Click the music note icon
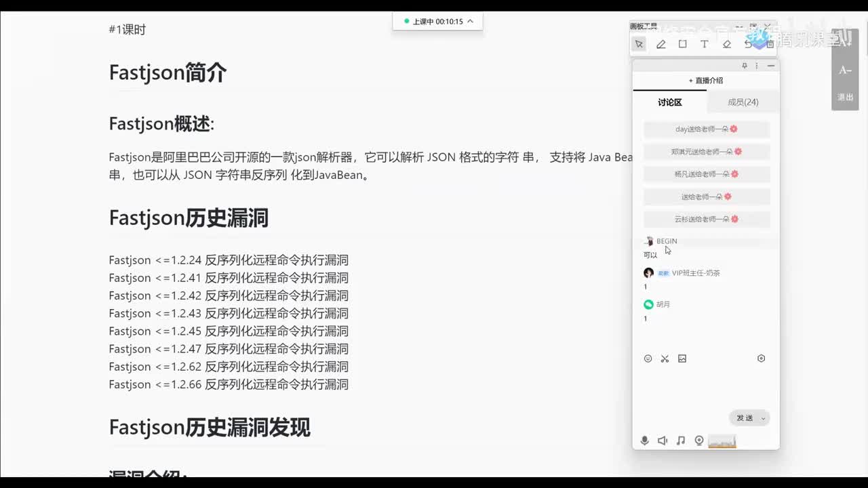Viewport: 868px width, 488px height. [x=681, y=441]
